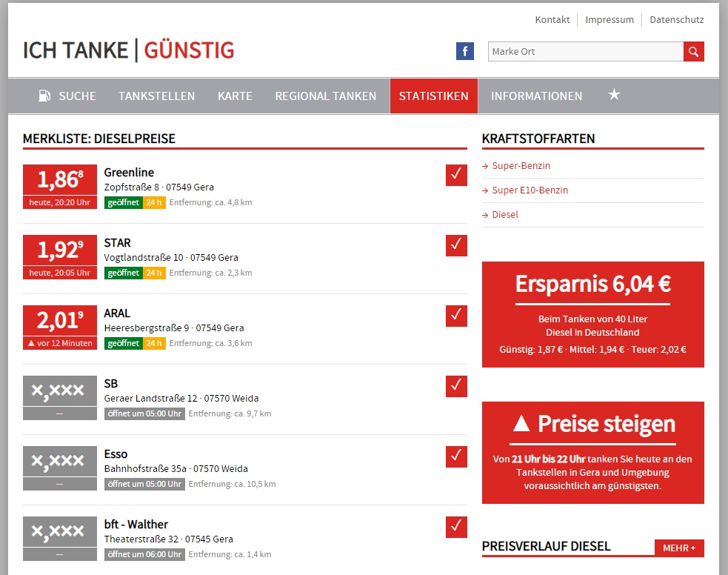Viewport: 728px width, 575px height.
Task: Open the SB station name
Action: coord(111,384)
